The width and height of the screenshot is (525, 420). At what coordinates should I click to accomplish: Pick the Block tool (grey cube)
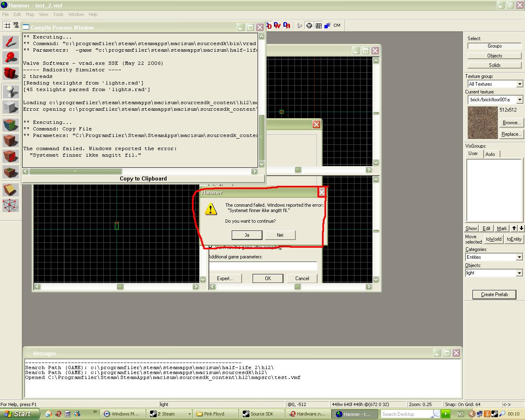click(11, 107)
